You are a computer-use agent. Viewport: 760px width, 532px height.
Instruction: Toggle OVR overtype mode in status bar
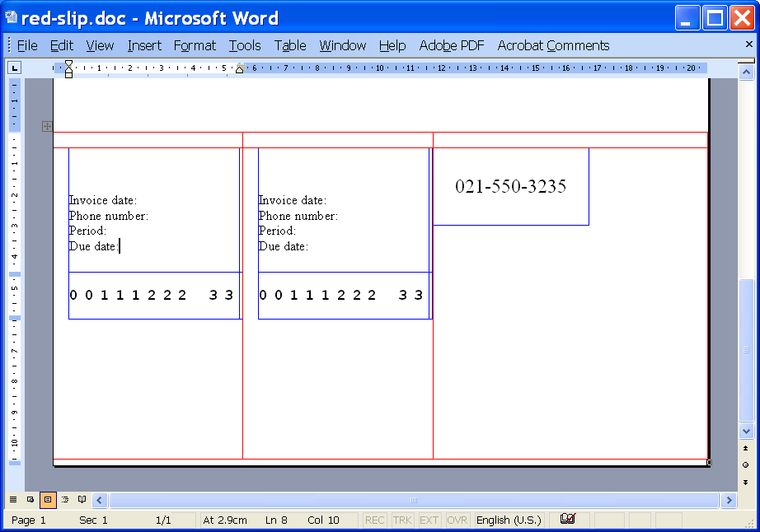pos(457,520)
